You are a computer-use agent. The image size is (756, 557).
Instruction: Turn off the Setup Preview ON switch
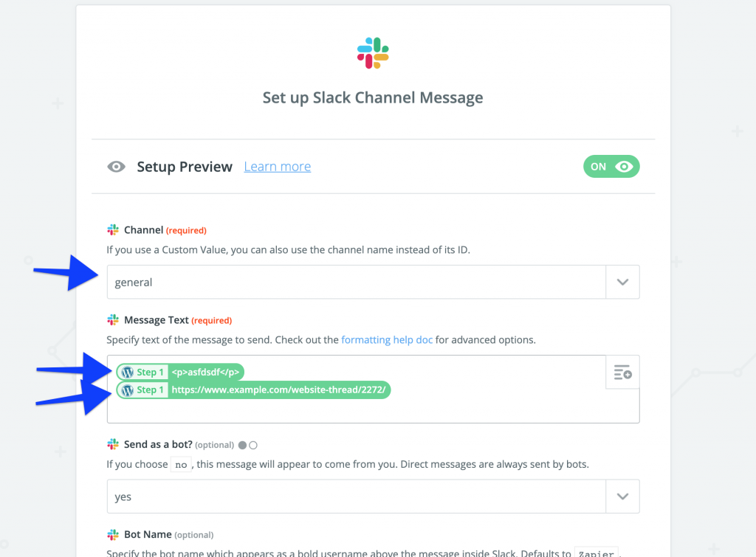point(611,167)
